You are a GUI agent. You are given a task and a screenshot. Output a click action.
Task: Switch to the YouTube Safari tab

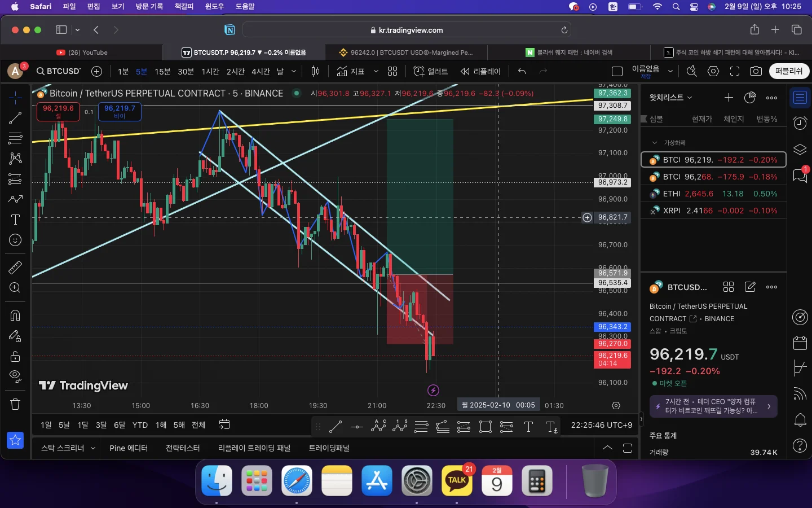pyautogui.click(x=82, y=52)
